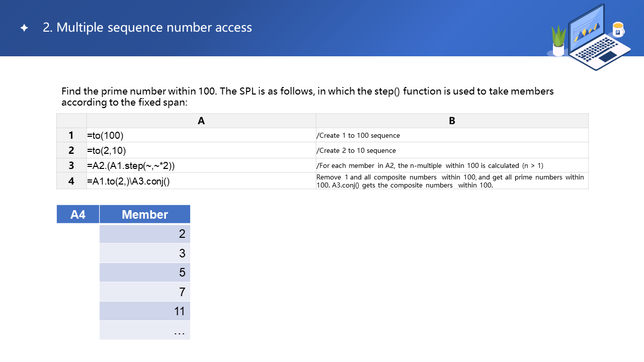The height and width of the screenshot is (362, 644).
Task: Click the description paragraph about step() function
Action: [307, 97]
